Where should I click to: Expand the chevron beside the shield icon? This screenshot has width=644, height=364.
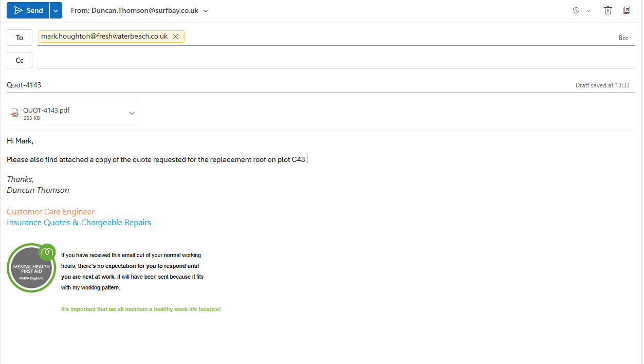[588, 11]
